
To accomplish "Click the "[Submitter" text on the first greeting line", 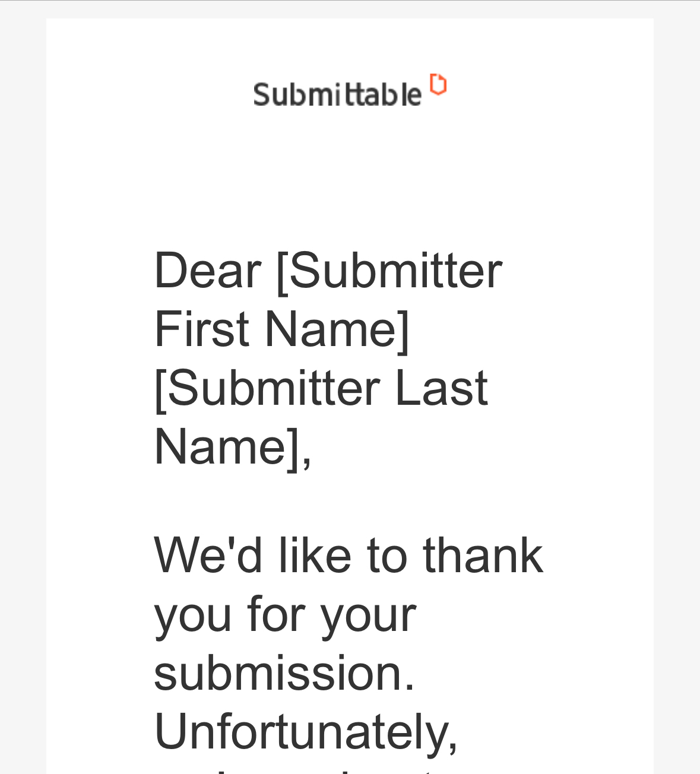I will [x=389, y=271].
